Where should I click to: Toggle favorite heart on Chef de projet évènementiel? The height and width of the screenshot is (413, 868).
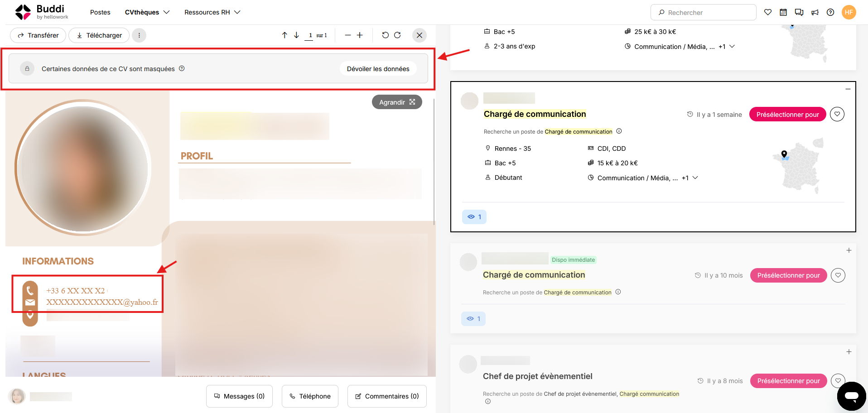click(x=838, y=381)
